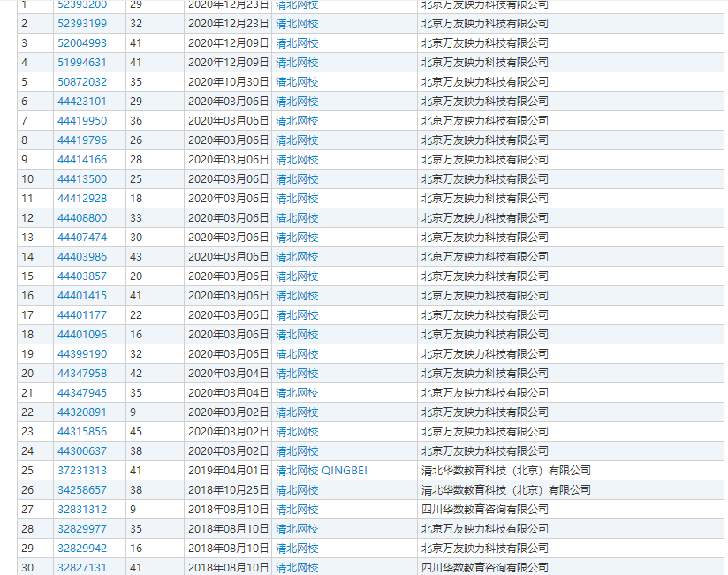
Task: Select class number 22 in row 17
Action: click(x=136, y=315)
